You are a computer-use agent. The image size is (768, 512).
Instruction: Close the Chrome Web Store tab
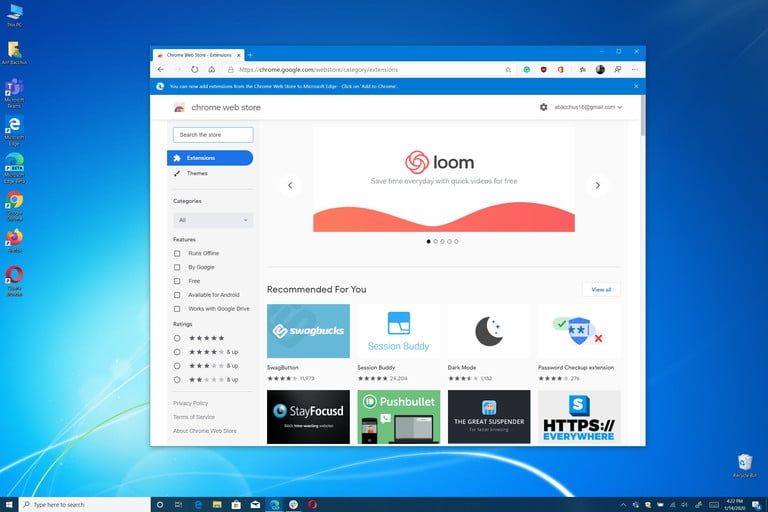tap(239, 55)
